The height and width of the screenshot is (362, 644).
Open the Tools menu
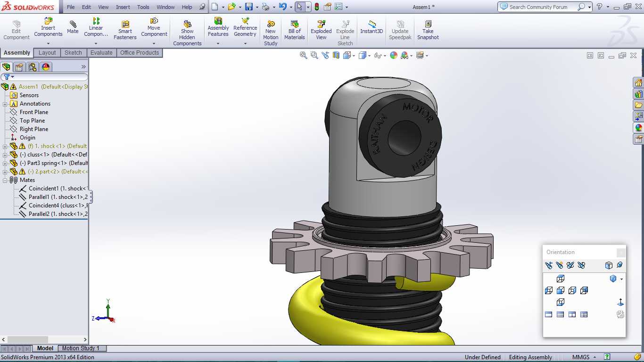pyautogui.click(x=143, y=7)
